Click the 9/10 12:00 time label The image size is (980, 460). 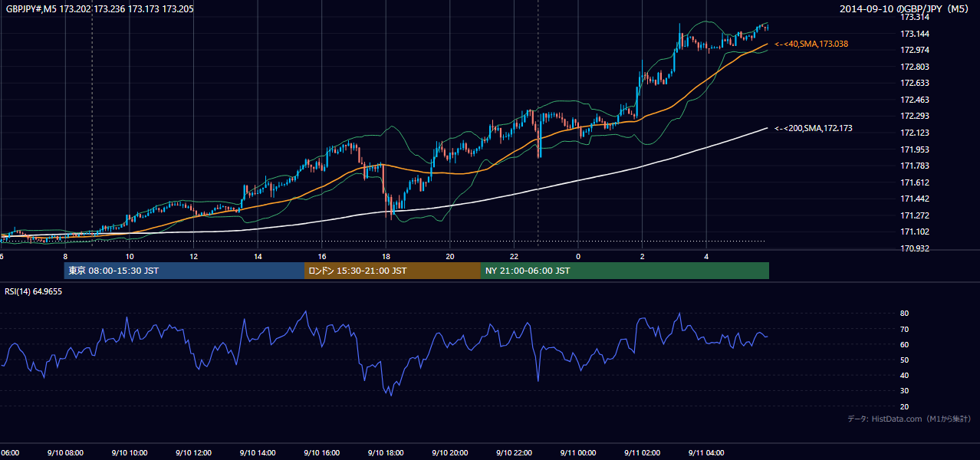[193, 453]
